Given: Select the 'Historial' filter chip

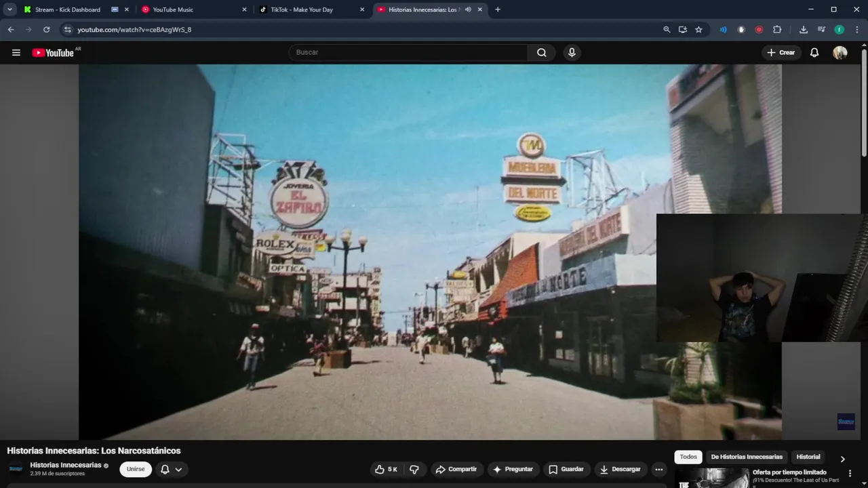Looking at the screenshot, I should click(x=808, y=457).
